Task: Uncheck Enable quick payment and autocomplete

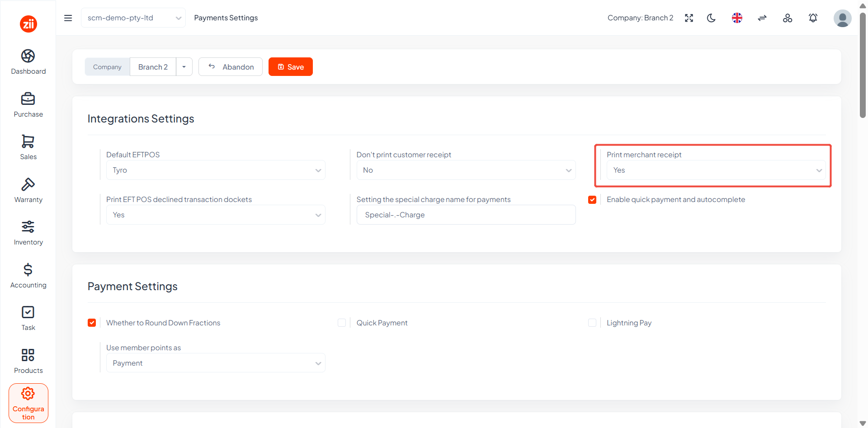Action: [x=592, y=200]
